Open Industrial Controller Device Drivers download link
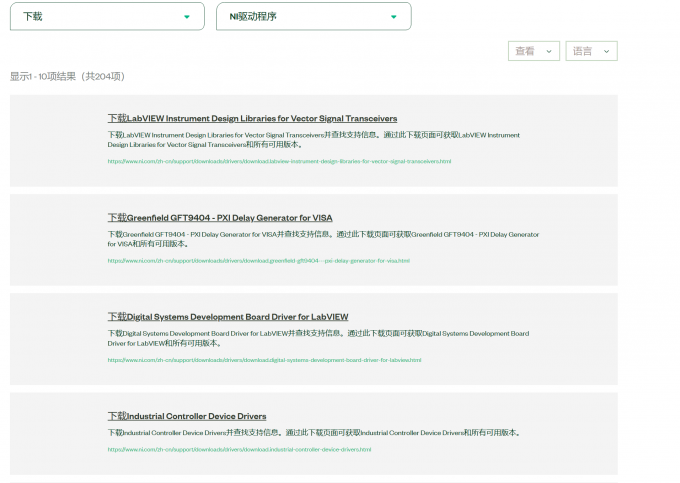680x483 pixels. click(187, 416)
